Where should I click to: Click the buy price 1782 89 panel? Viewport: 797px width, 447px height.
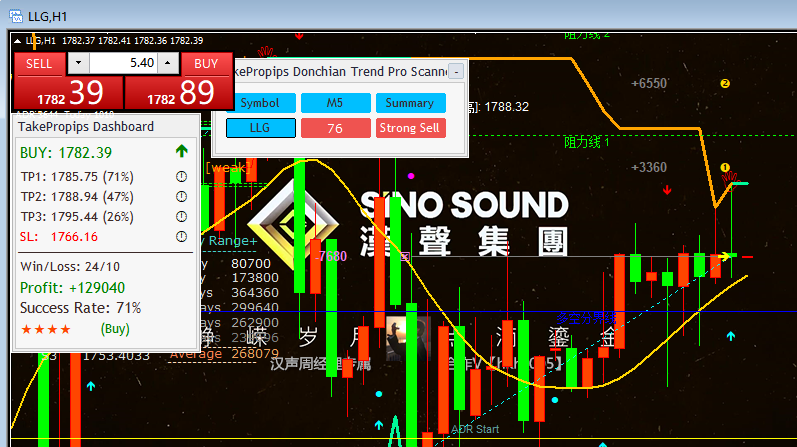click(x=178, y=93)
